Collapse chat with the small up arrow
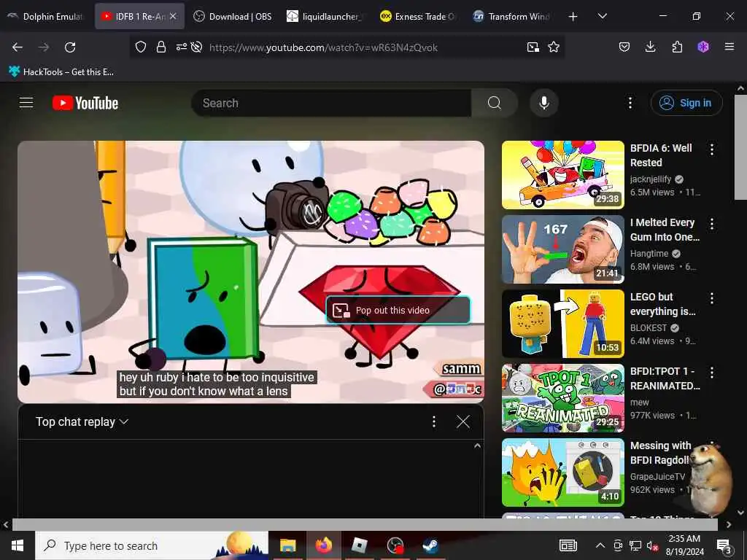Screen dimensions: 747x560 point(477,446)
